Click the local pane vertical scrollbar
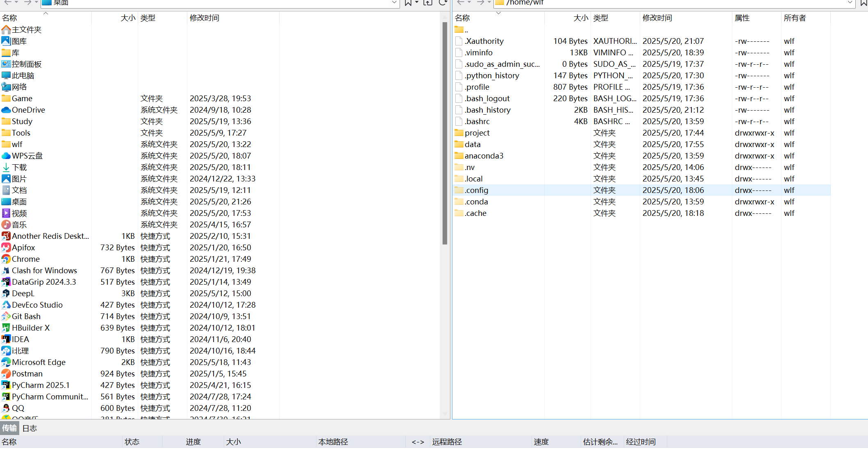The width and height of the screenshot is (868, 451). tap(445, 133)
